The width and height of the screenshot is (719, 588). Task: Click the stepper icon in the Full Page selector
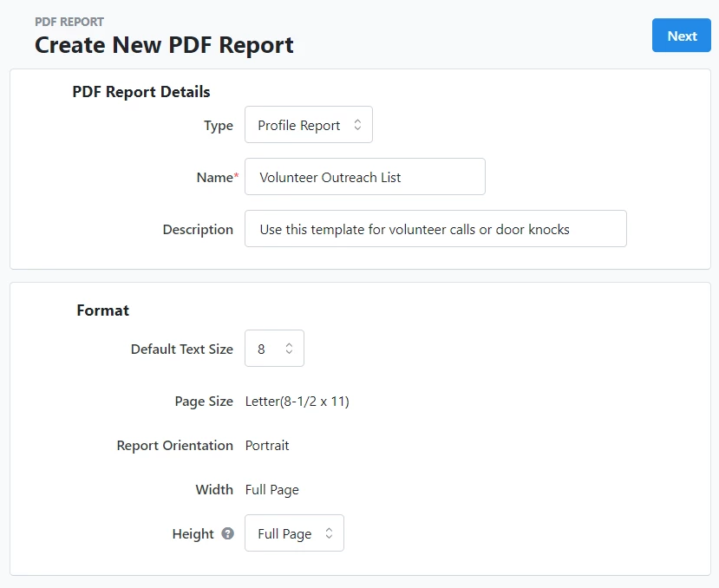click(x=330, y=533)
